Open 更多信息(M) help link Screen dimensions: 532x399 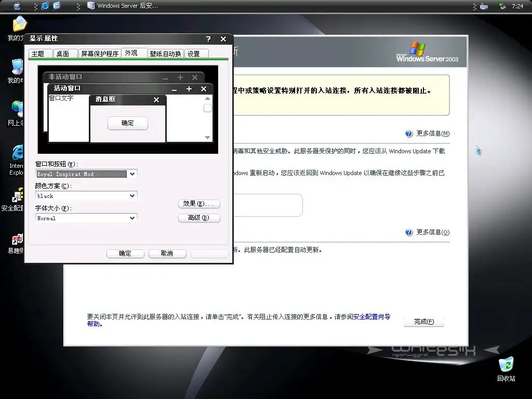433,134
